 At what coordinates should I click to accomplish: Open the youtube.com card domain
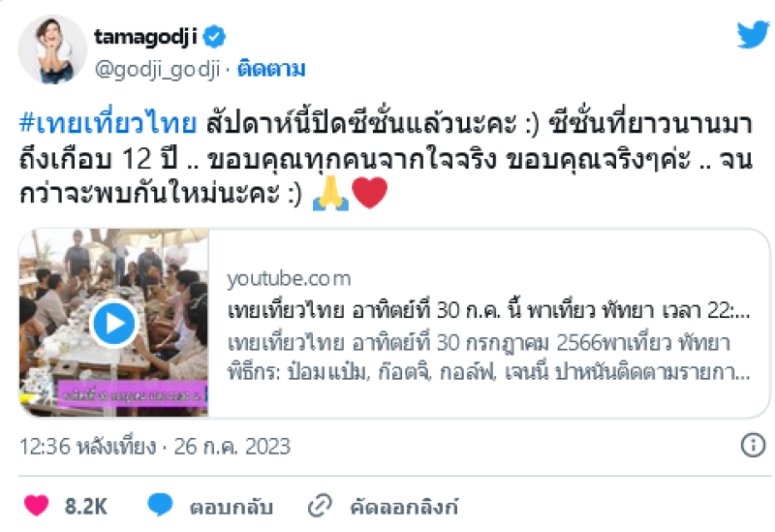pyautogui.click(x=289, y=279)
